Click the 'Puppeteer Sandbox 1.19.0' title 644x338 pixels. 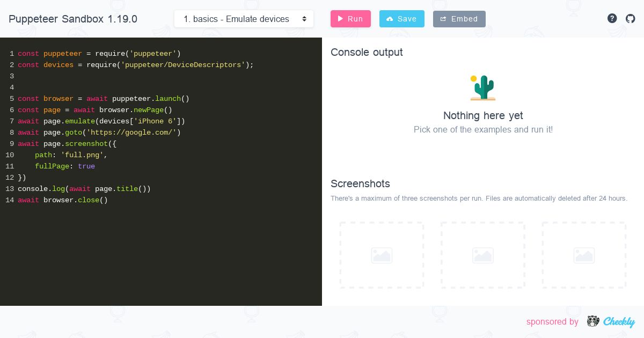[x=73, y=19]
